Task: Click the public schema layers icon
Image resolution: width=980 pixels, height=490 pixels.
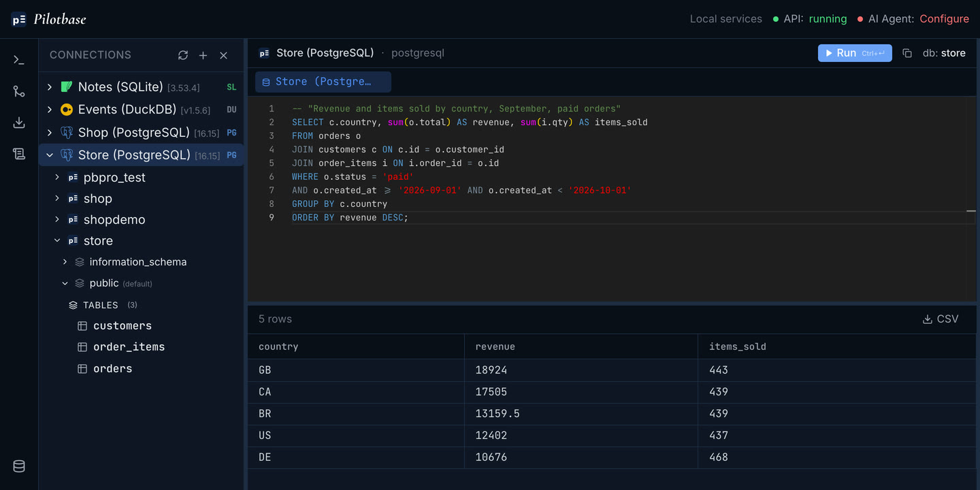Action: click(x=80, y=283)
